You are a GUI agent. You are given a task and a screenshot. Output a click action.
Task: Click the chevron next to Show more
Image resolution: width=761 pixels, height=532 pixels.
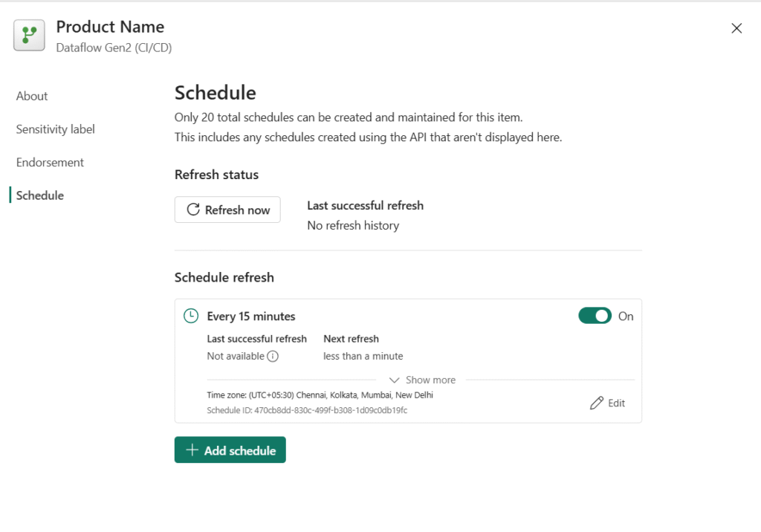[x=394, y=380]
